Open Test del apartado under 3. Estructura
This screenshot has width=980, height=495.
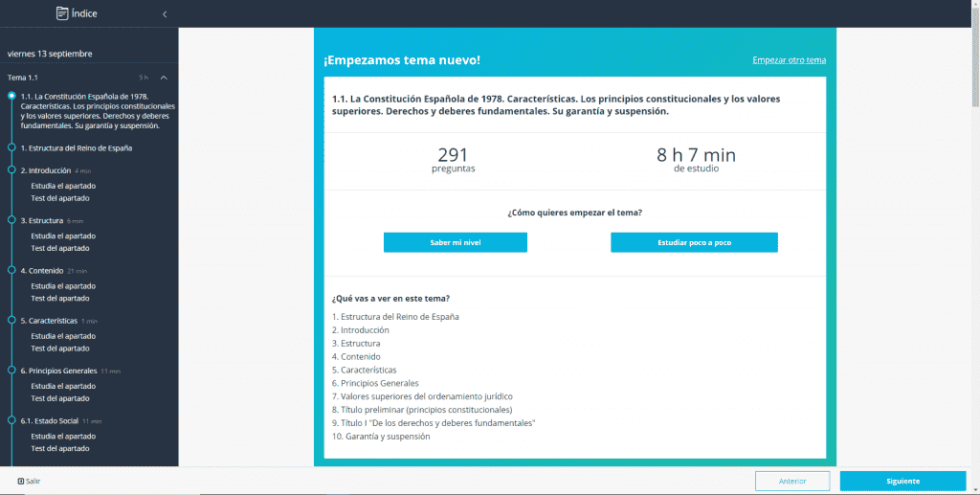[60, 248]
